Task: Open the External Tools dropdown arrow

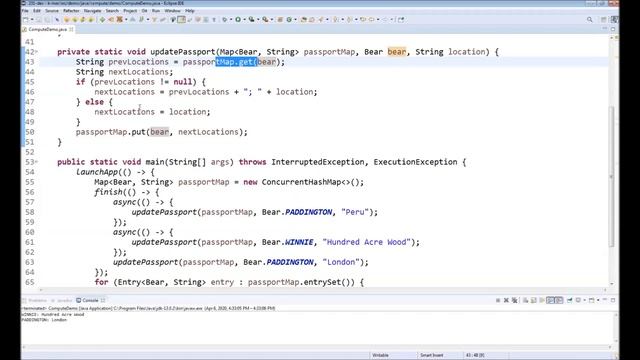Action: click(271, 19)
